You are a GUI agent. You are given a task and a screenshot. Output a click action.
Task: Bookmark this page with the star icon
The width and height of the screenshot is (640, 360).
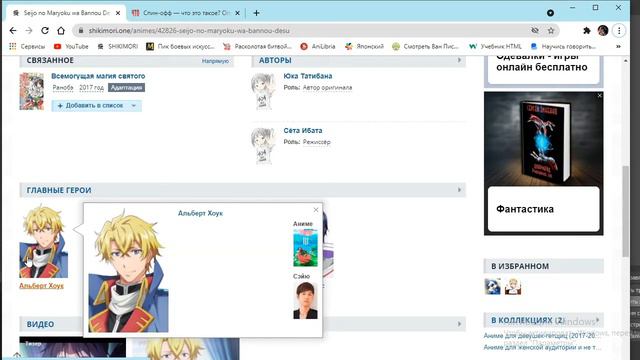point(551,31)
